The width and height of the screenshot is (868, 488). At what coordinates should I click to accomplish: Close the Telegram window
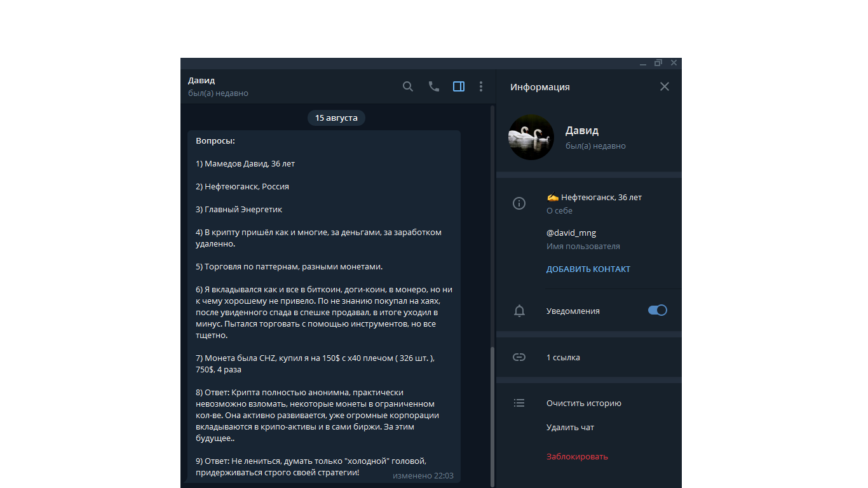click(x=674, y=63)
